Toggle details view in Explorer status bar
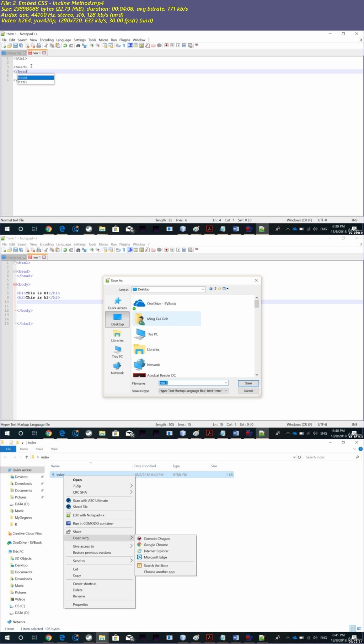The height and width of the screenshot is (644, 364). [352, 629]
